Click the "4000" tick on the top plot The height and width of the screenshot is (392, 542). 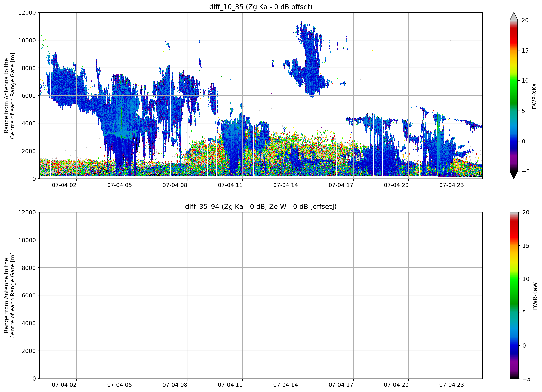(29, 123)
